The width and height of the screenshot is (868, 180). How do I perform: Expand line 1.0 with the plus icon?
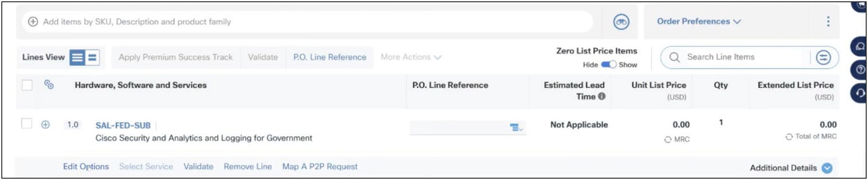tap(46, 125)
